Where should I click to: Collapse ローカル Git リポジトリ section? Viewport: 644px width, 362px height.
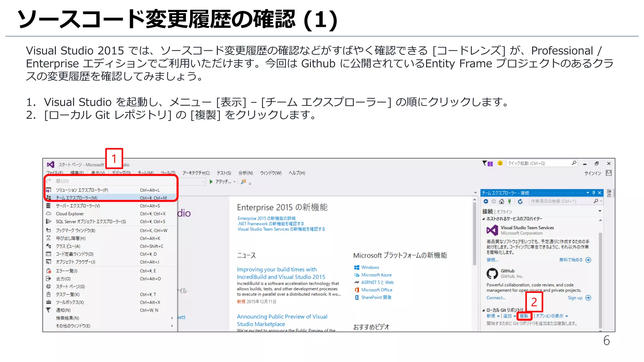click(x=484, y=310)
